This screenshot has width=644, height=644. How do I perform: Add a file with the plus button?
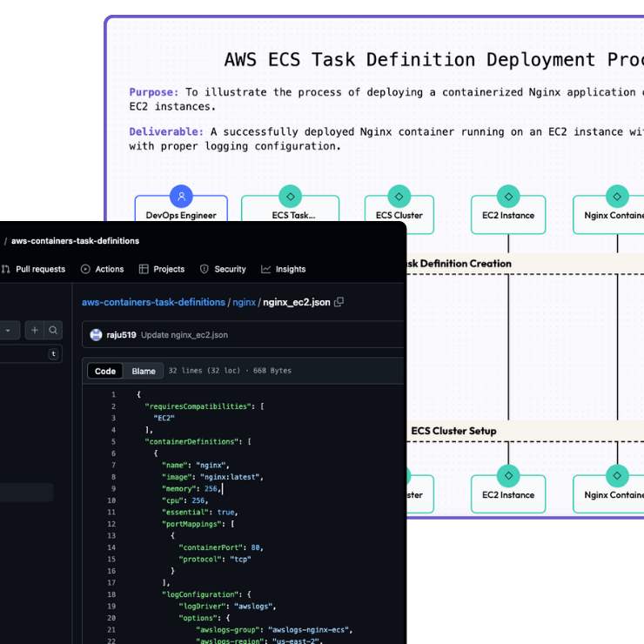point(35,330)
